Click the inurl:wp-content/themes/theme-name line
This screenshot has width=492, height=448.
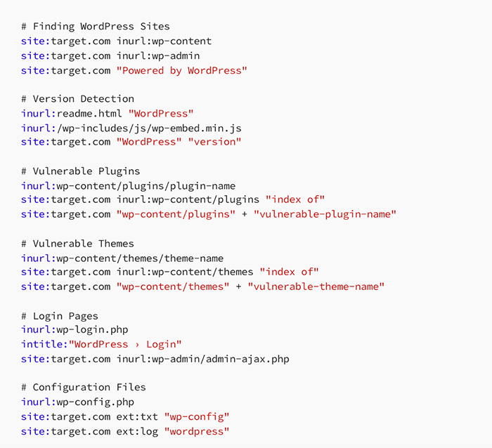(122, 258)
